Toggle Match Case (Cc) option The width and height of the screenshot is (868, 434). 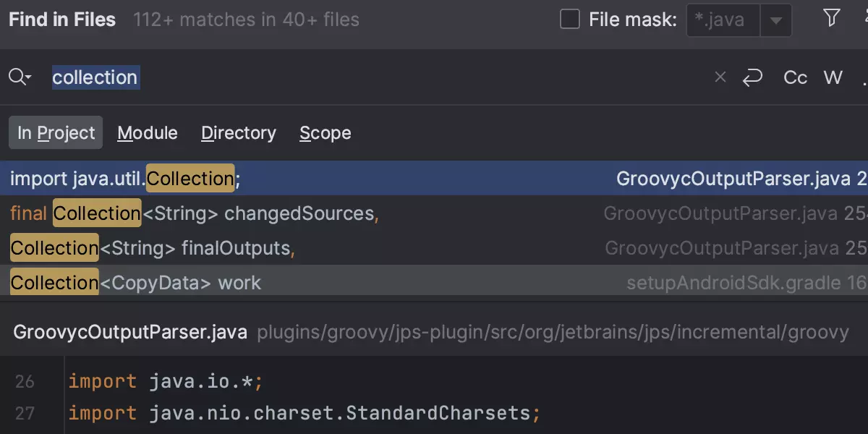click(795, 77)
